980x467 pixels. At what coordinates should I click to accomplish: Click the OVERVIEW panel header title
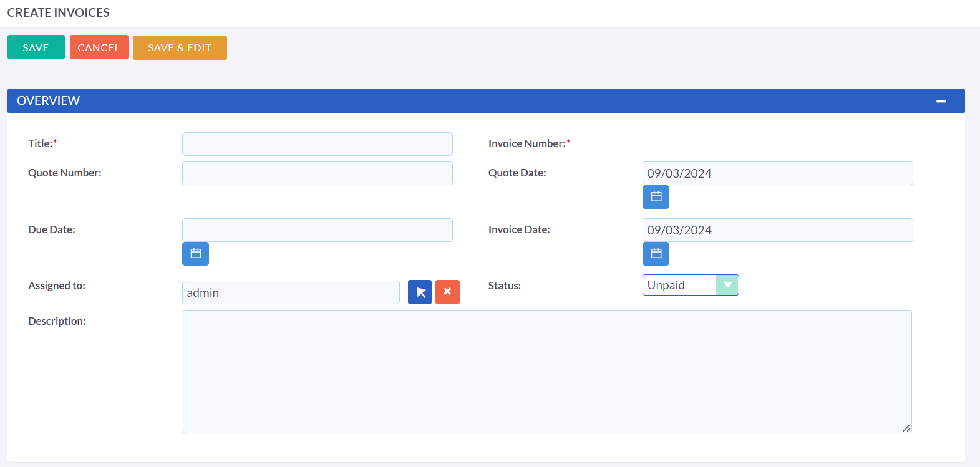point(49,101)
